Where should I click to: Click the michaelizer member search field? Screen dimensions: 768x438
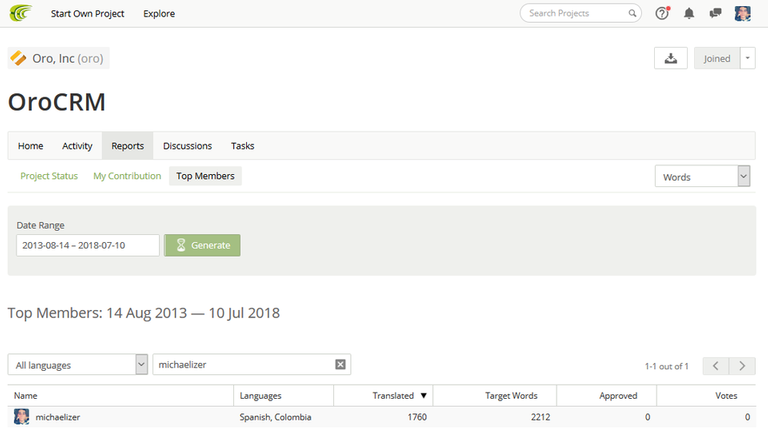point(252,365)
